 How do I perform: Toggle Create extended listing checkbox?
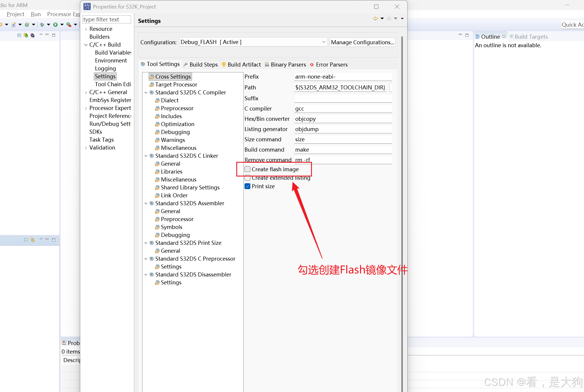(248, 178)
